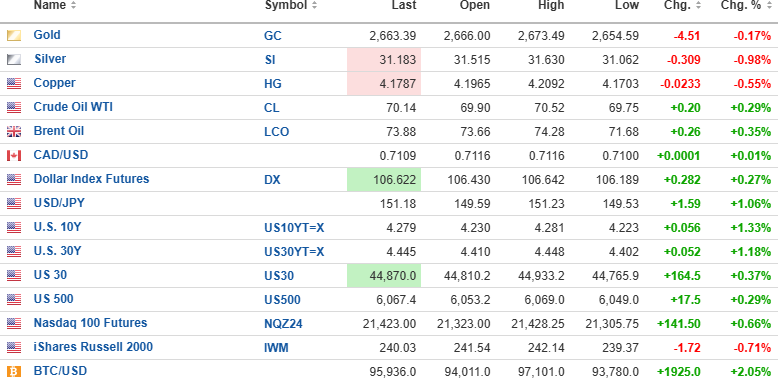
Task: Sort by Chg. column arrows
Action: point(699,5)
